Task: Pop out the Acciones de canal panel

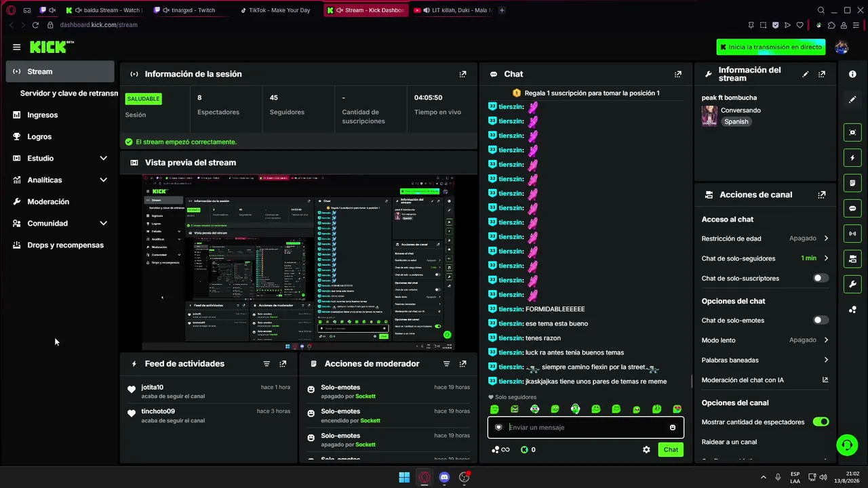Action: coord(822,195)
